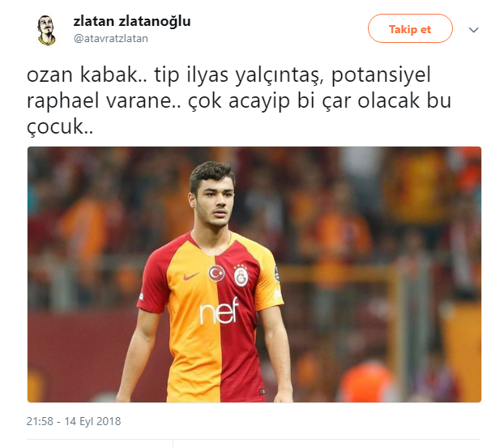
Task: Click 'raphael varane' in the tweet text
Action: (100, 101)
